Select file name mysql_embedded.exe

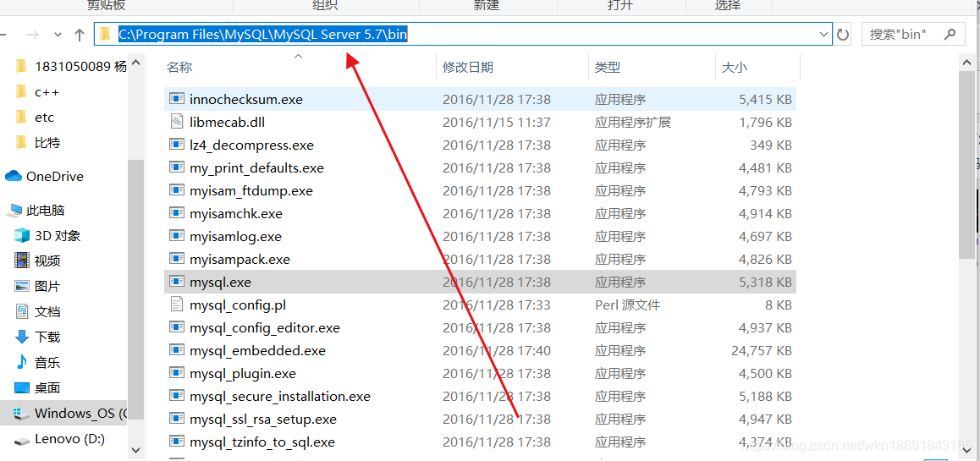coord(257,351)
